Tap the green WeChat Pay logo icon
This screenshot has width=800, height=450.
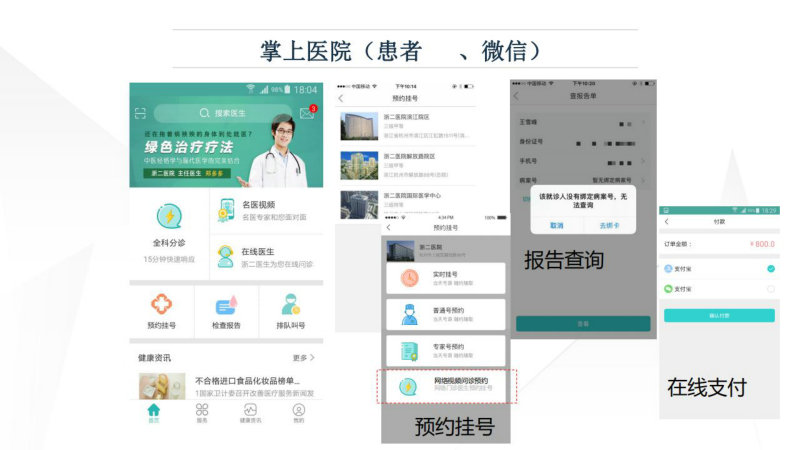668,289
